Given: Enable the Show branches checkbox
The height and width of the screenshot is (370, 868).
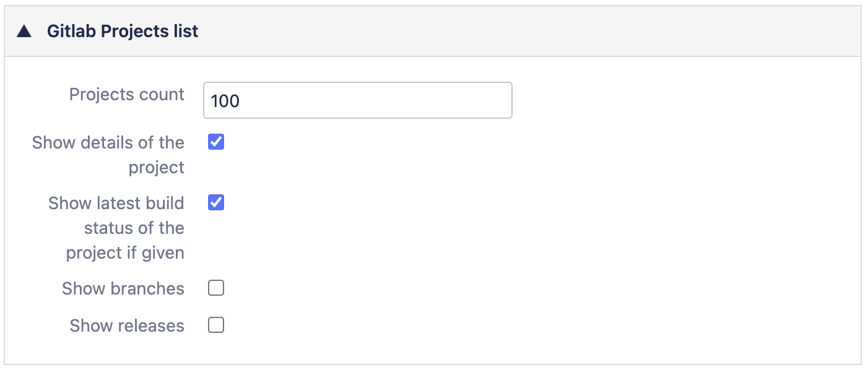Looking at the screenshot, I should coord(216,288).
